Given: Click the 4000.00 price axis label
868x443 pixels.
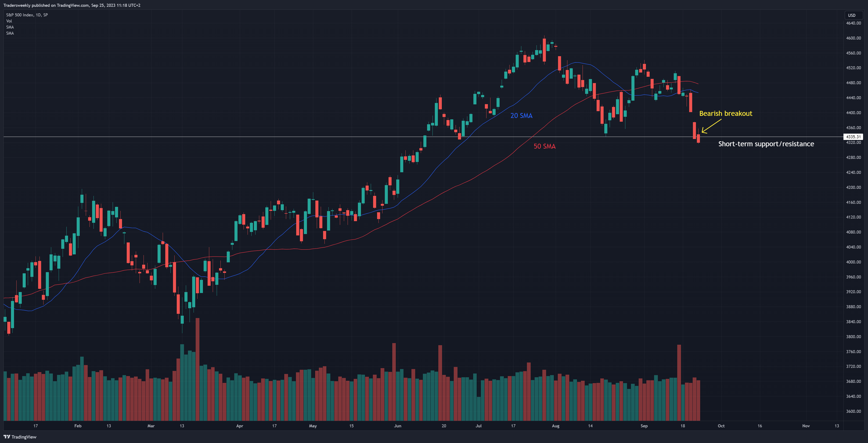Looking at the screenshot, I should 853,262.
